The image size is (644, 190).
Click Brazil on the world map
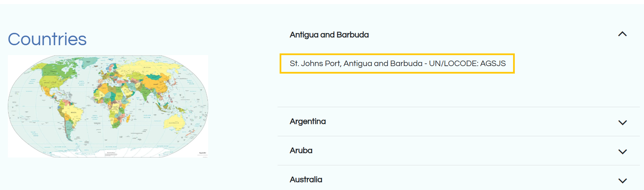[x=73, y=112]
